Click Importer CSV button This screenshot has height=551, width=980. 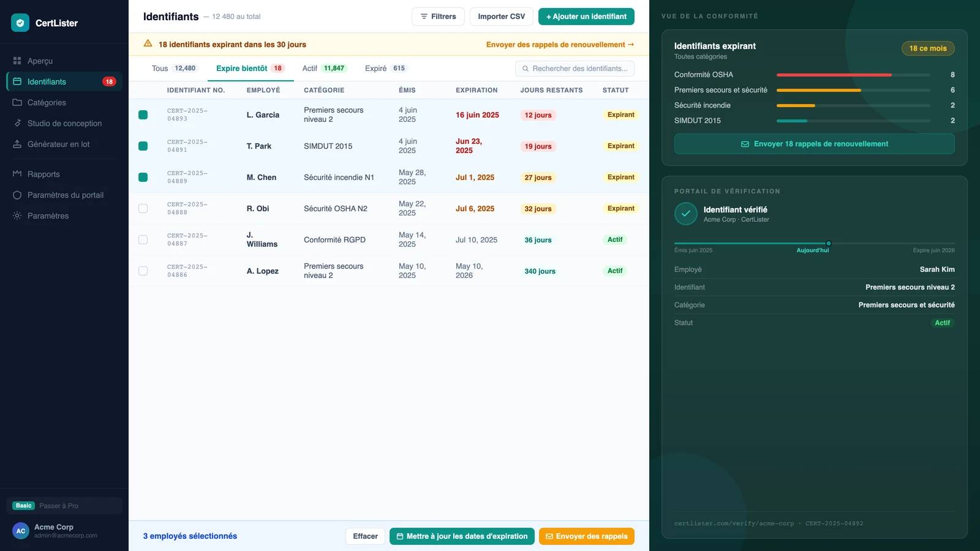pyautogui.click(x=501, y=17)
